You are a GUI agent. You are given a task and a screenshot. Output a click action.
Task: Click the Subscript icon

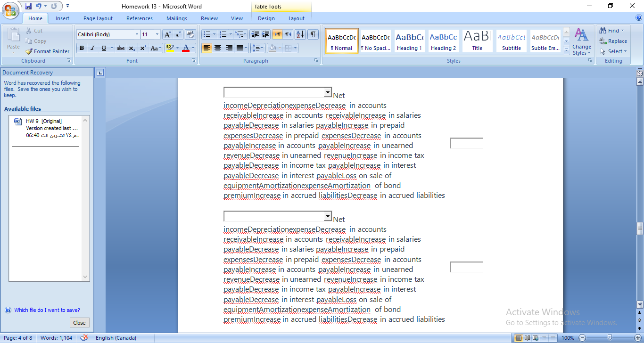132,48
